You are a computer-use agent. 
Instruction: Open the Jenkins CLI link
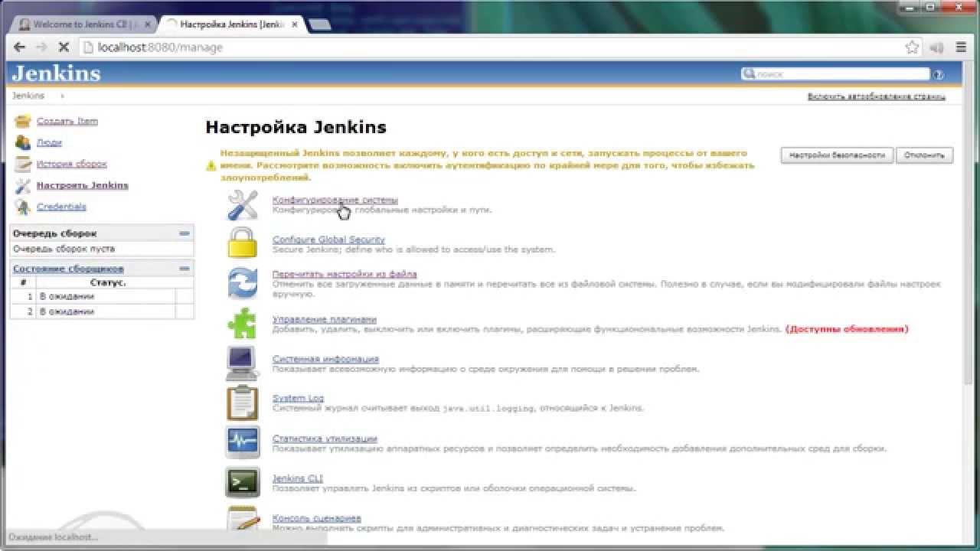pos(298,478)
